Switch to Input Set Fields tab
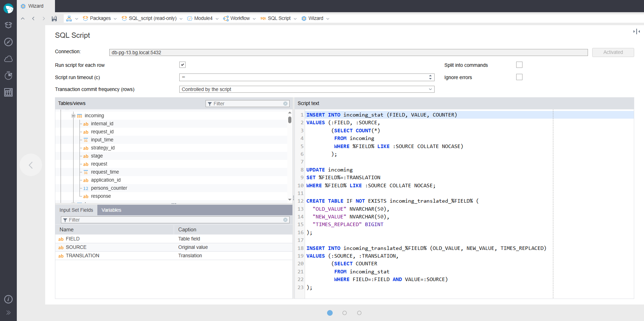Viewport: 644px width, 321px height. click(76, 210)
